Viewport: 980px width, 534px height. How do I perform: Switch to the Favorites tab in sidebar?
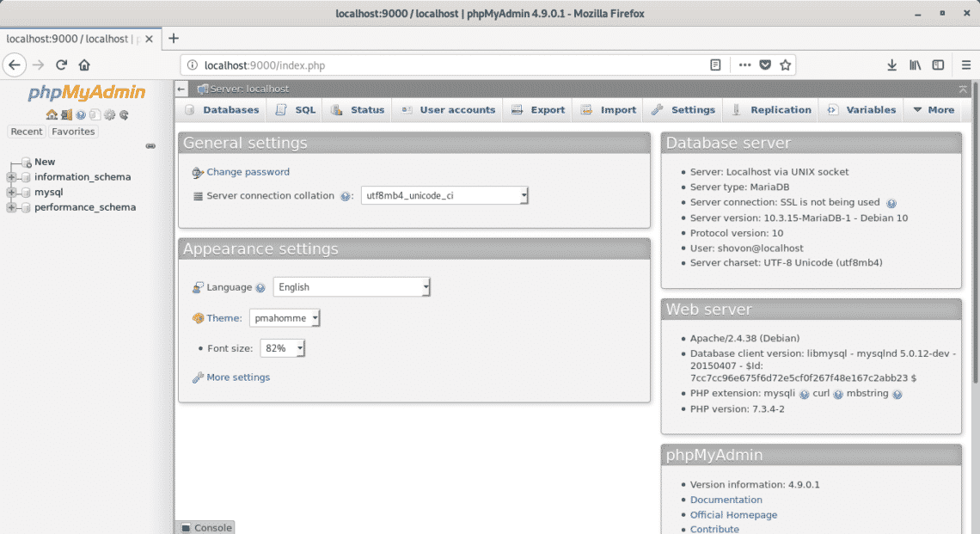tap(73, 131)
